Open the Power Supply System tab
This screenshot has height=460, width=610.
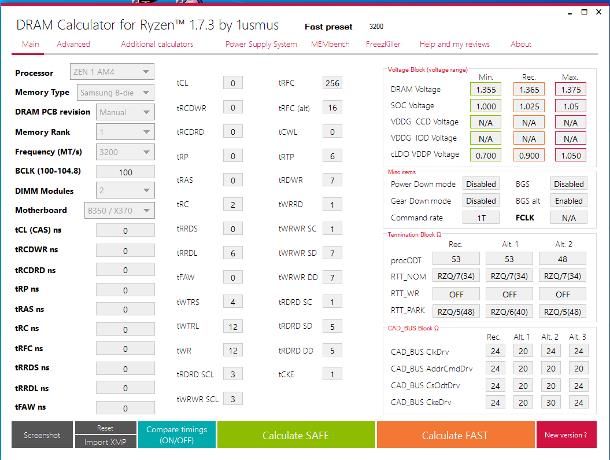click(x=260, y=44)
